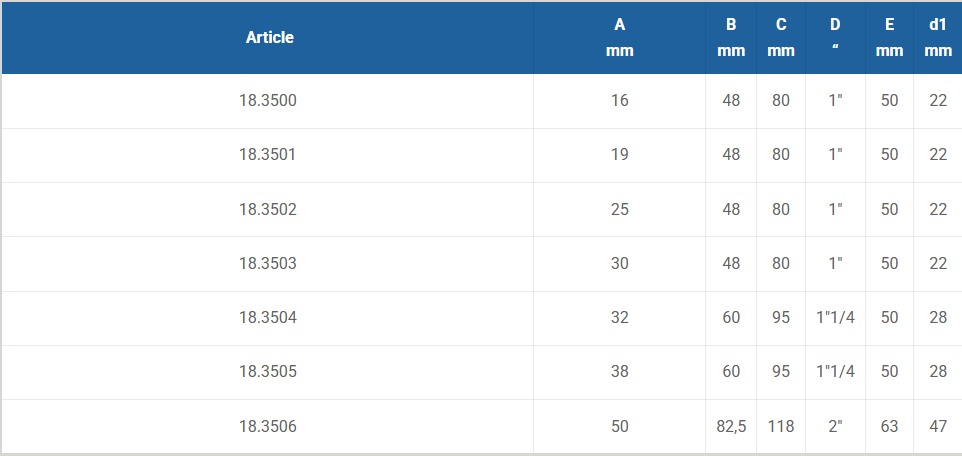Click the A mm column header
The height and width of the screenshot is (456, 962).
click(x=619, y=38)
